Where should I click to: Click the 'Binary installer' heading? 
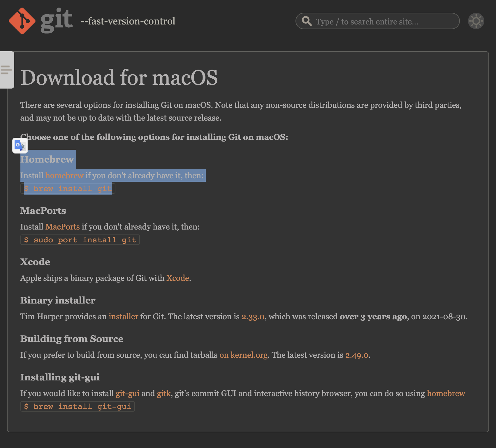coord(58,300)
